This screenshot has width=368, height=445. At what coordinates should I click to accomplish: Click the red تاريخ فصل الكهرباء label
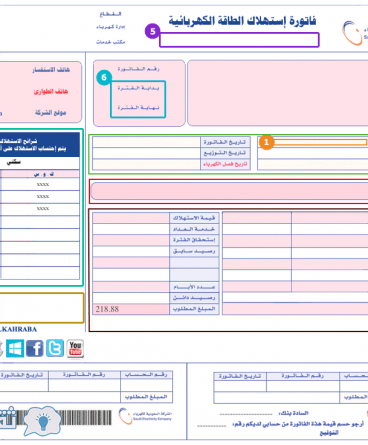tap(225, 164)
